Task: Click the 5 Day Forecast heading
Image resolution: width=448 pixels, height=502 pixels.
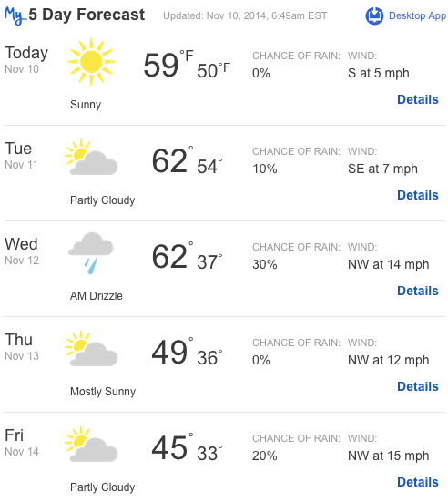Action: coord(87,15)
